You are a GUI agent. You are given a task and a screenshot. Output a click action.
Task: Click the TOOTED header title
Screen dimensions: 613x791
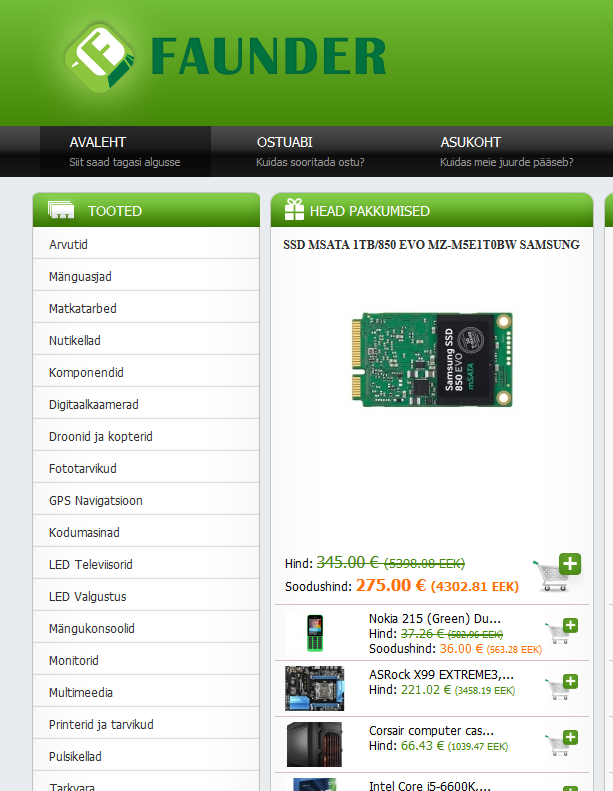tap(115, 211)
